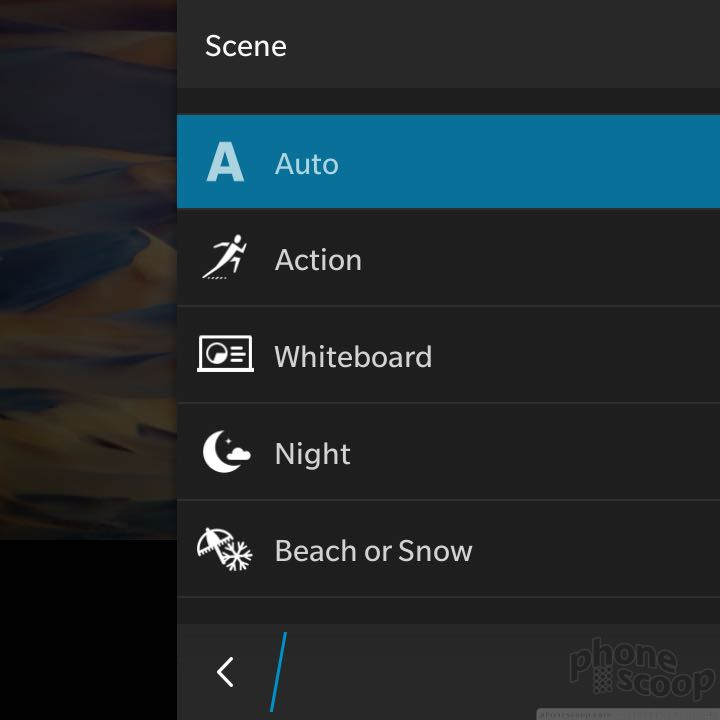
Task: Tap the blue diagonal divider in bottom bar
Action: coord(278,672)
